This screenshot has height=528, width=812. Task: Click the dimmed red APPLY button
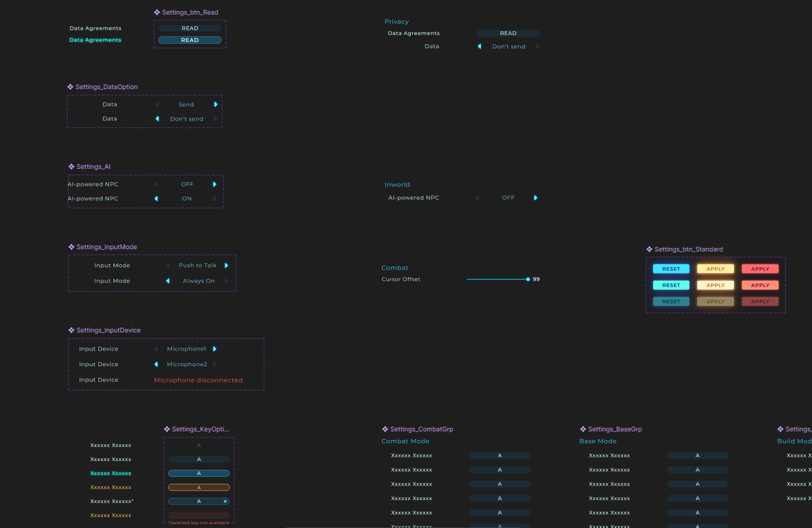click(x=760, y=302)
